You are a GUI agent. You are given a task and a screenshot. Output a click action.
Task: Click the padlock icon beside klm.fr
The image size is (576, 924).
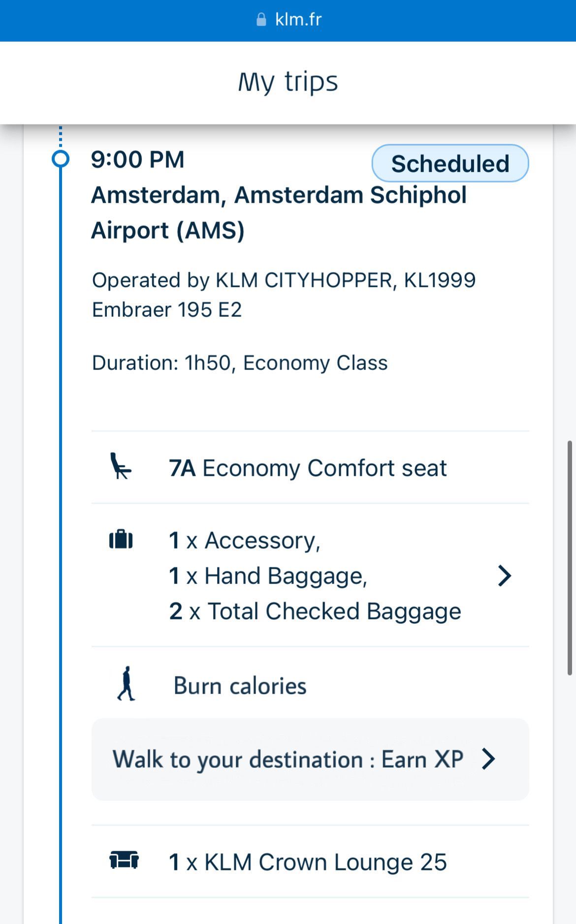point(261,20)
